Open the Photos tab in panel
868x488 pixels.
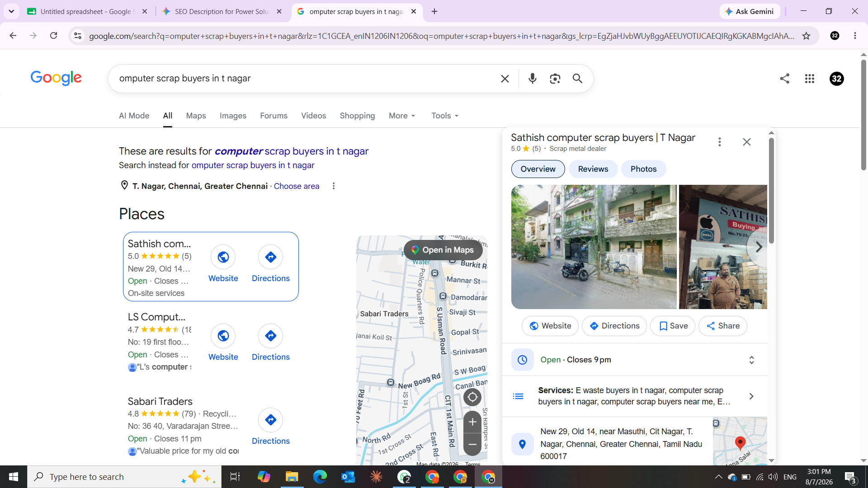643,169
